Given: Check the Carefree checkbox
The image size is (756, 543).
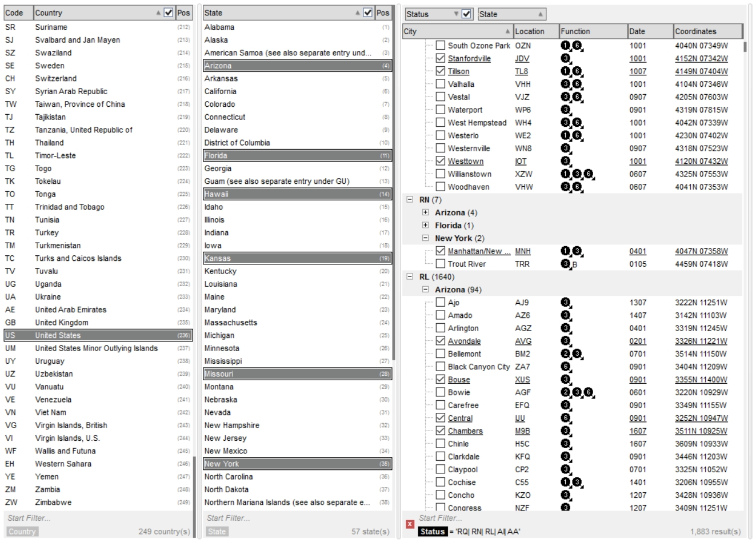Looking at the screenshot, I should point(440,405).
